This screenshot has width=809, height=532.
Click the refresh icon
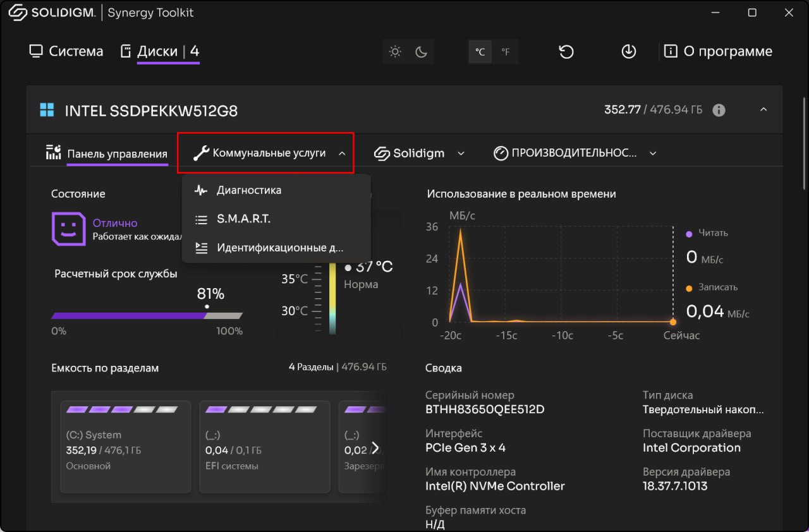point(566,52)
